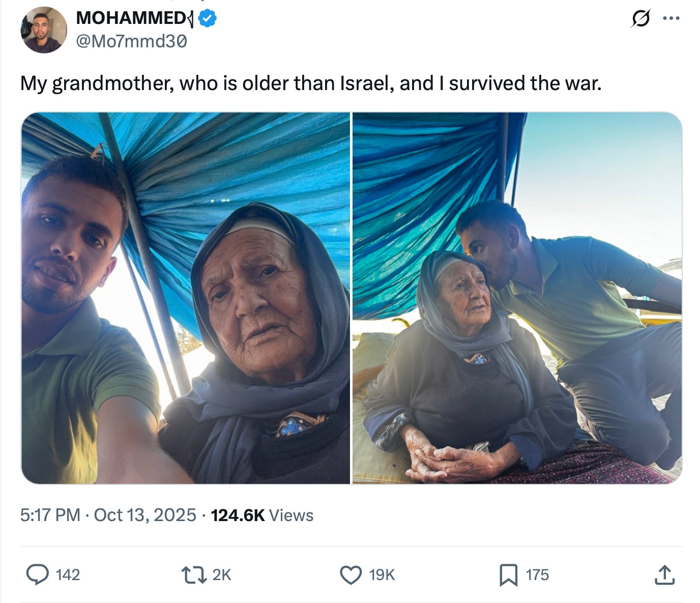
Task: Click the 2K reposts count
Action: (x=221, y=575)
